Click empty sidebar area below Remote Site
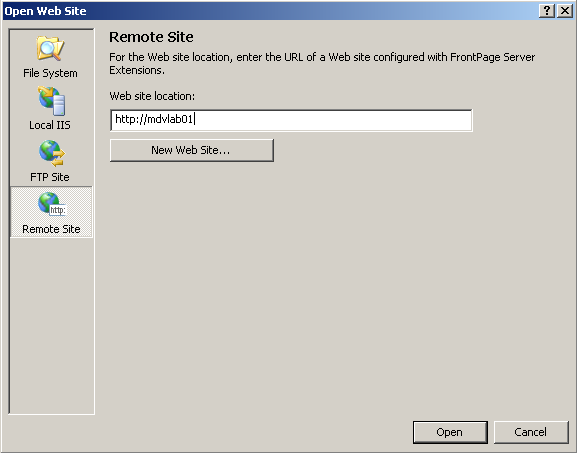The height and width of the screenshot is (453, 577). pos(52,324)
